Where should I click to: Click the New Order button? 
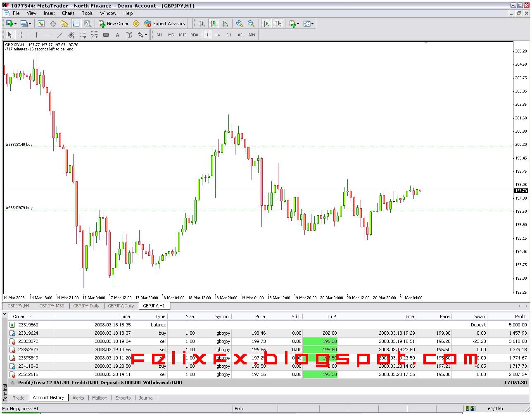point(114,24)
